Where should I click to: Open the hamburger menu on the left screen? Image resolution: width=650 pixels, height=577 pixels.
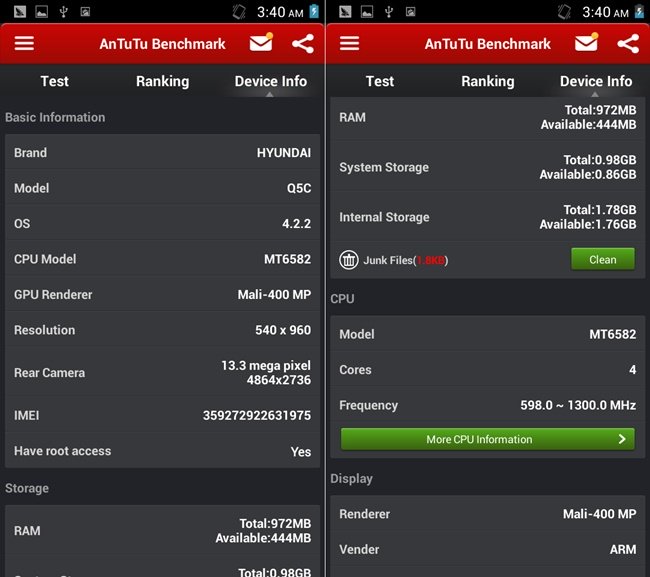point(24,44)
